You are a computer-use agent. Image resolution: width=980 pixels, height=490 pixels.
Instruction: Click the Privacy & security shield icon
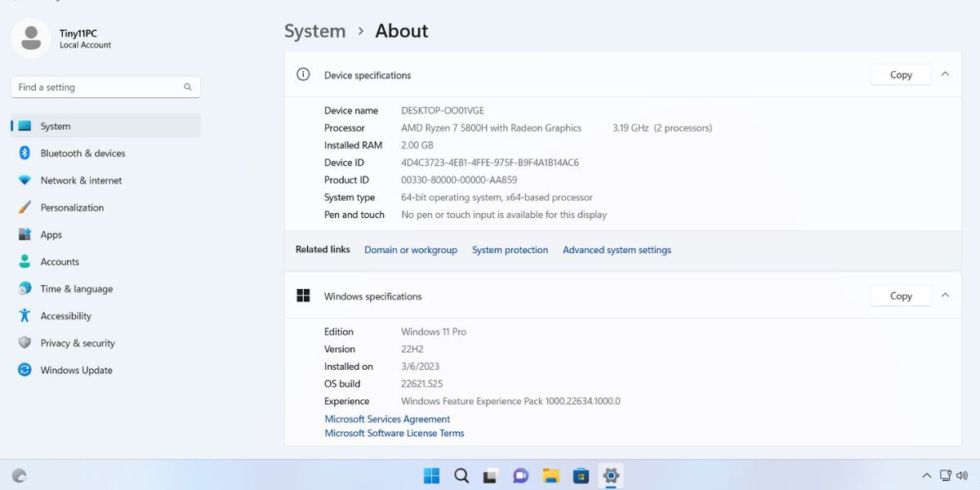[24, 343]
